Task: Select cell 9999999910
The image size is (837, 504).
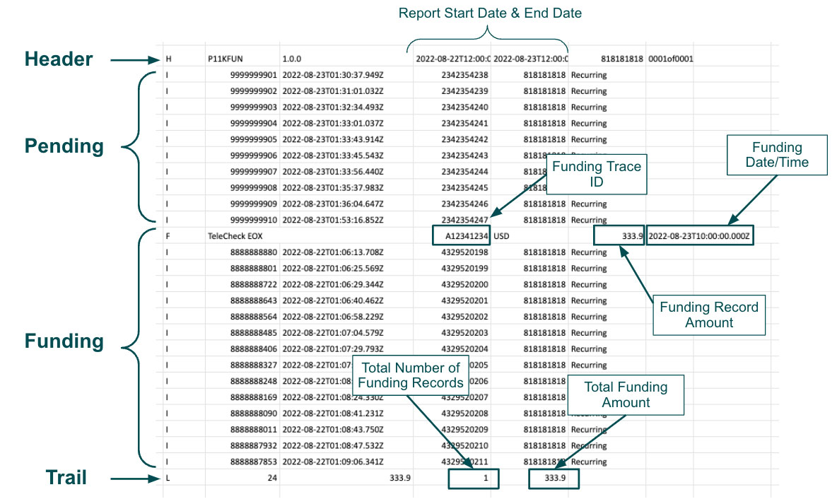Action: 254,219
